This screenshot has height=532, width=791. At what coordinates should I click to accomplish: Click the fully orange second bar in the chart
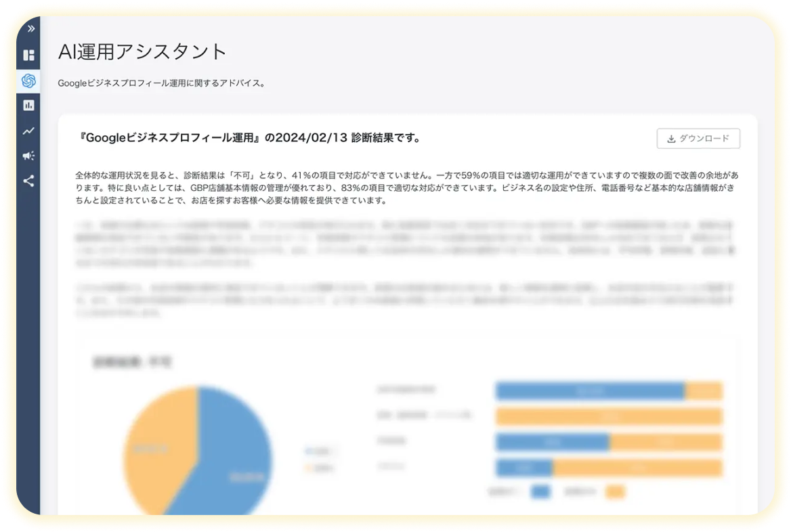pos(609,416)
